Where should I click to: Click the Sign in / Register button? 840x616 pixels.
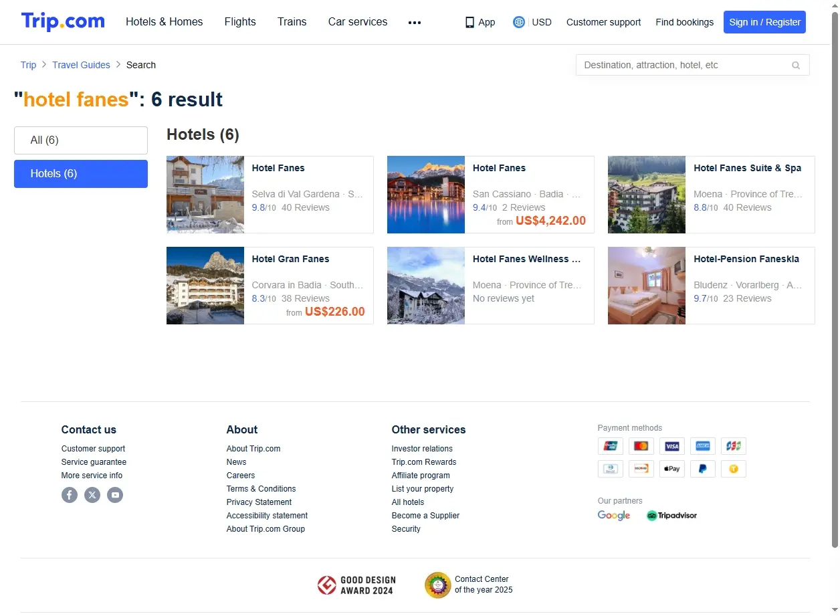(764, 22)
